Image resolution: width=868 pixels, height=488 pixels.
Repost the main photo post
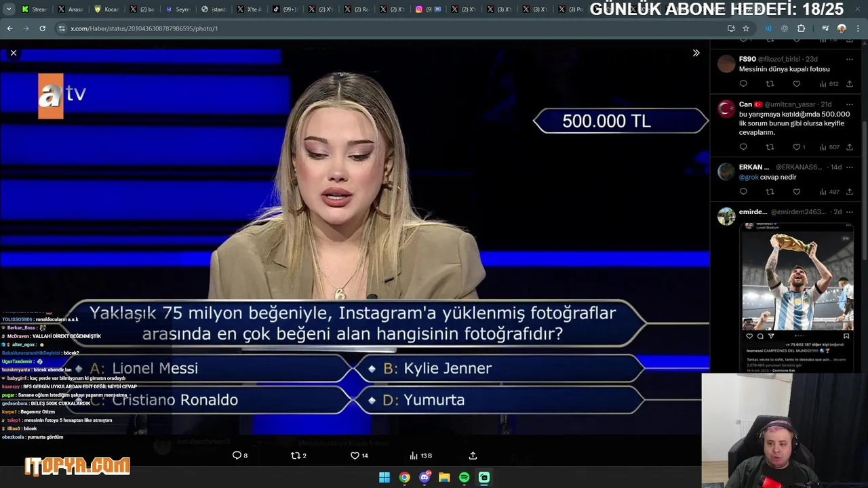(298, 455)
